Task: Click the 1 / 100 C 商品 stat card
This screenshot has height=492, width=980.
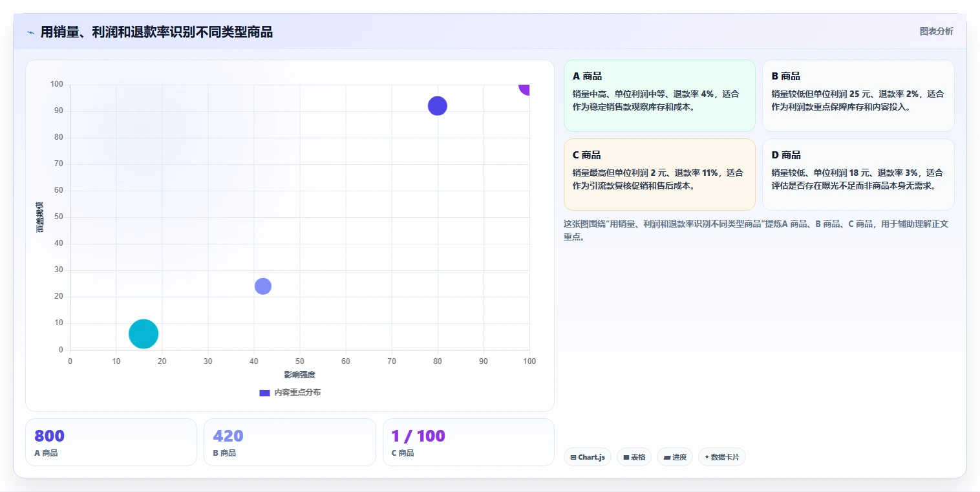Action: pos(469,442)
